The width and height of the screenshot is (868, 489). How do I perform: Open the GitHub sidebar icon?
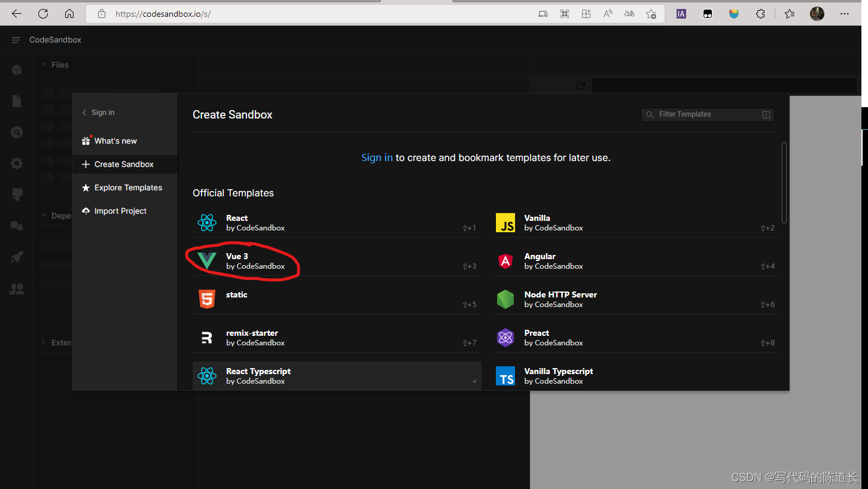[17, 194]
